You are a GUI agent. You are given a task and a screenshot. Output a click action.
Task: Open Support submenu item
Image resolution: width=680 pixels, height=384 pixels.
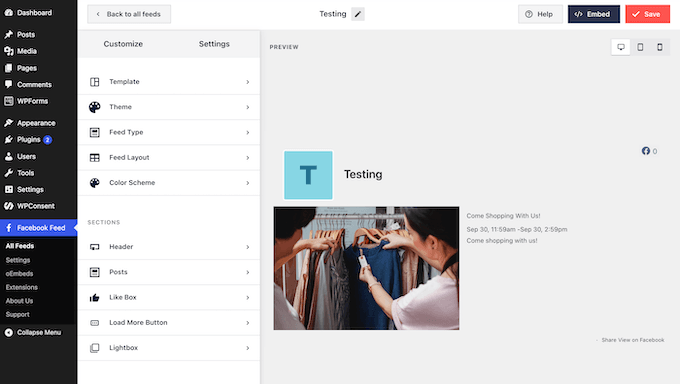(17, 314)
